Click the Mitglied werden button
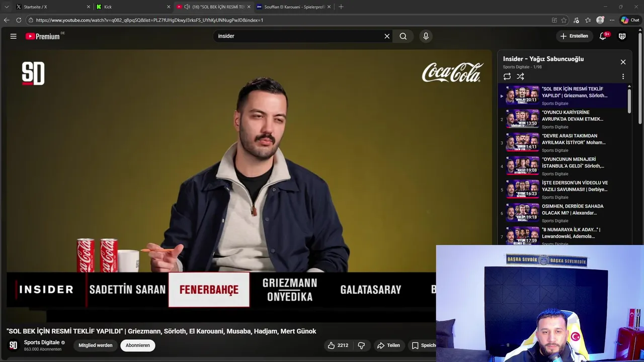This screenshot has width=644, height=362. point(95,345)
